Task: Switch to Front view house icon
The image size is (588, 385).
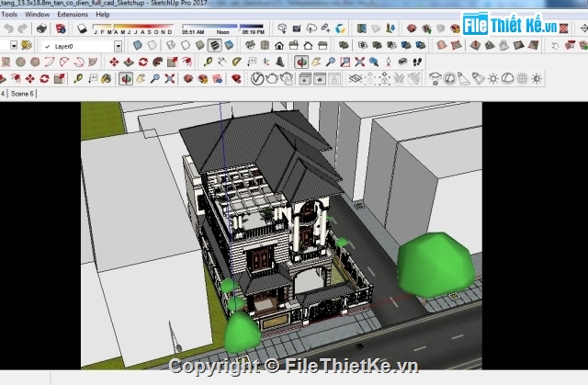Action: tap(279, 45)
